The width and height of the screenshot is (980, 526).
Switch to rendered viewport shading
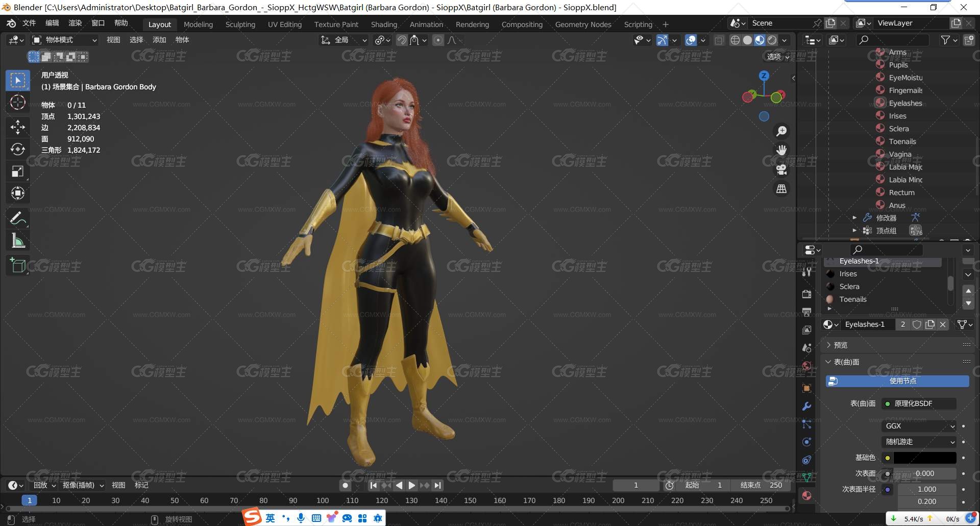pos(772,40)
